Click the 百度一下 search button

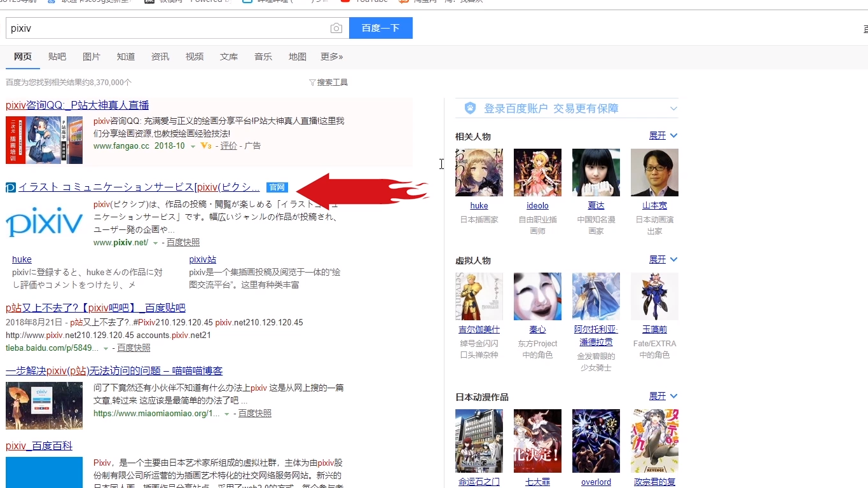(x=380, y=28)
